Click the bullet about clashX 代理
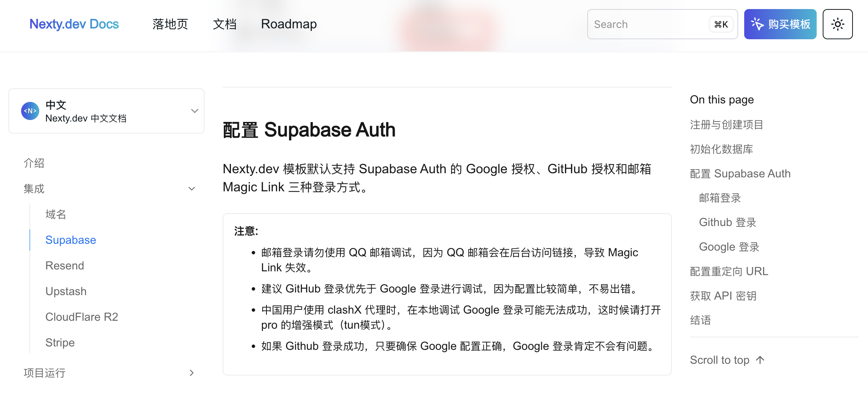The image size is (868, 397). (x=461, y=317)
